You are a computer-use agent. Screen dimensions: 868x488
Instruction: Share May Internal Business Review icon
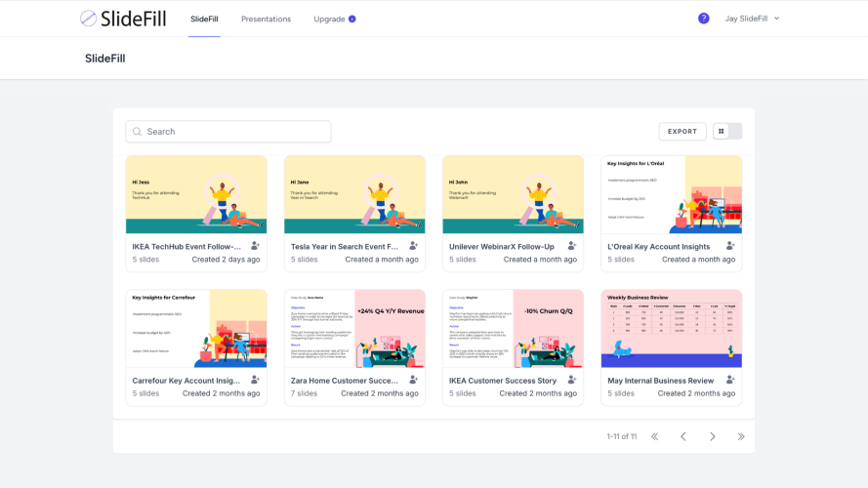730,380
